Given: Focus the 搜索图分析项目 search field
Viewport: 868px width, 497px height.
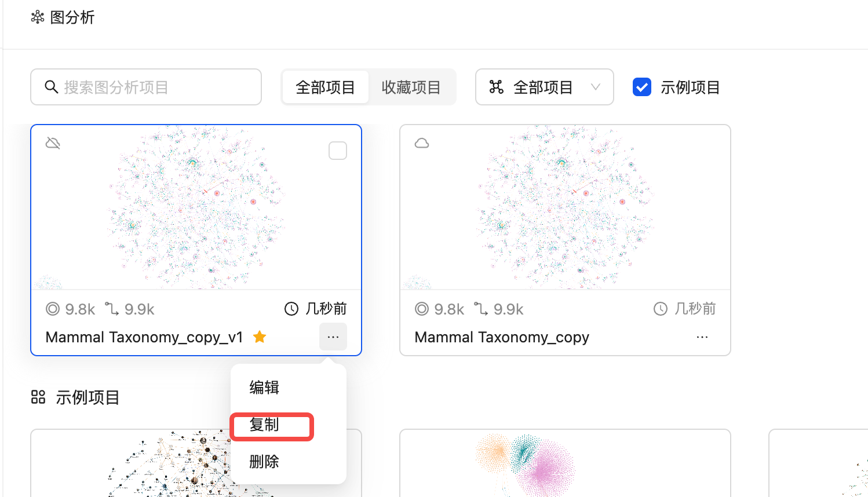Looking at the screenshot, I should [x=146, y=87].
